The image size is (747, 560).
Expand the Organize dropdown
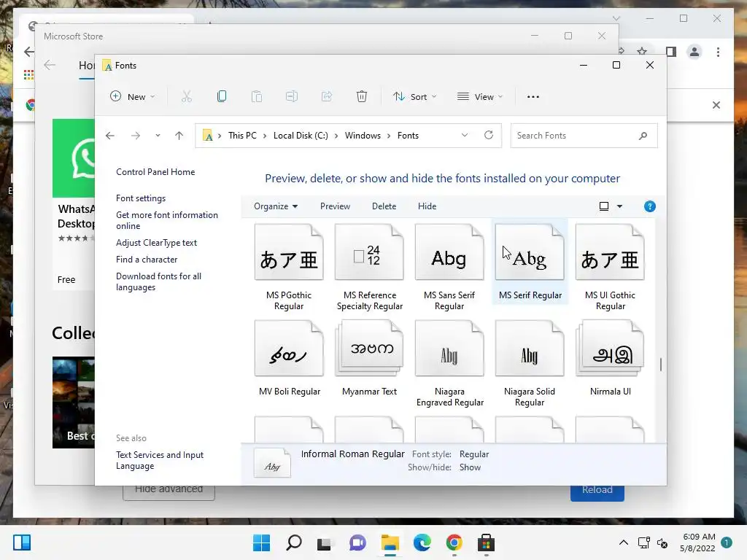click(276, 206)
